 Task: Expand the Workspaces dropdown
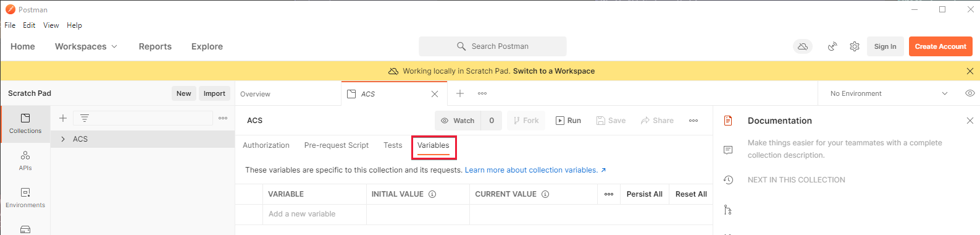[x=86, y=46]
